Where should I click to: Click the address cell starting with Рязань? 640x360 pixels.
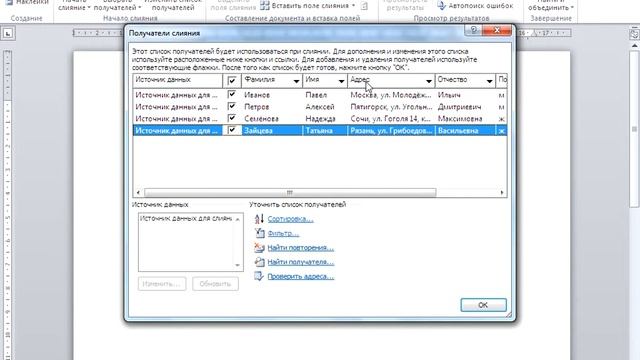pos(391,130)
